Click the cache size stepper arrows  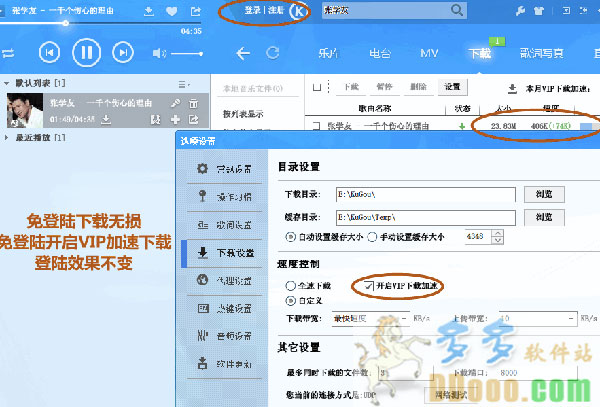497,237
